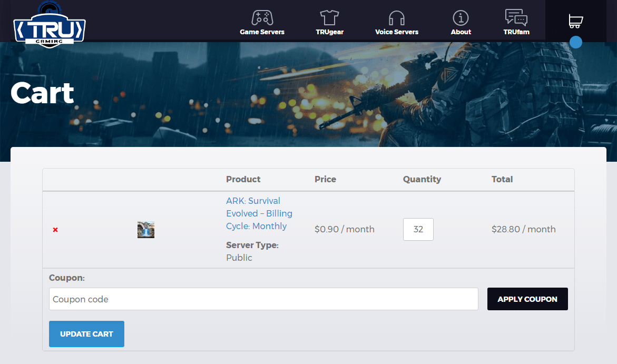The height and width of the screenshot is (364, 617).
Task: Open the Voice Servers menu label
Action: (397, 32)
